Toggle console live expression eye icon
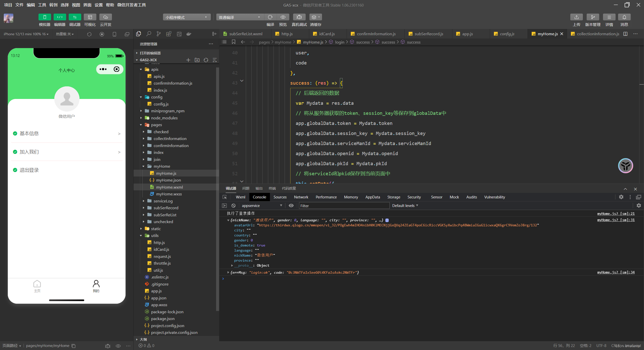 [291, 205]
